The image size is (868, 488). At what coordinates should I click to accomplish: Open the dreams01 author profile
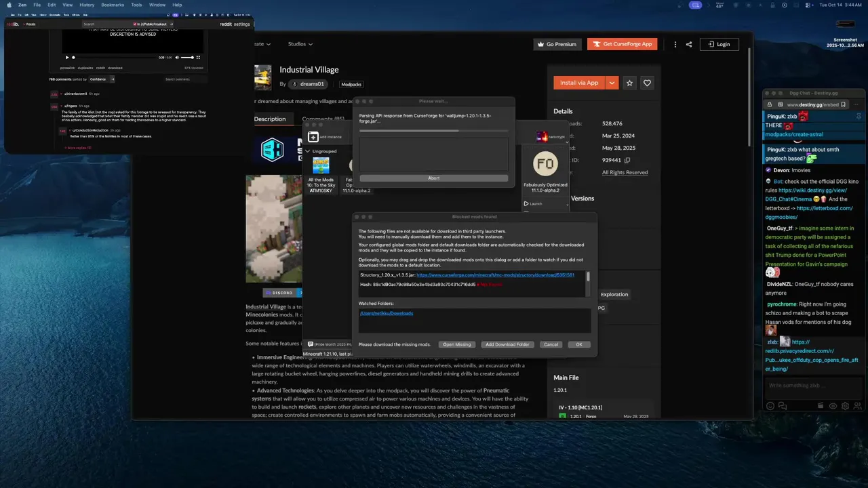309,84
